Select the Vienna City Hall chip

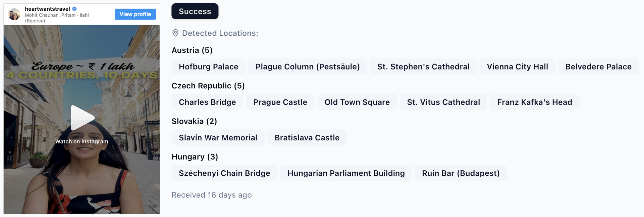click(x=517, y=67)
